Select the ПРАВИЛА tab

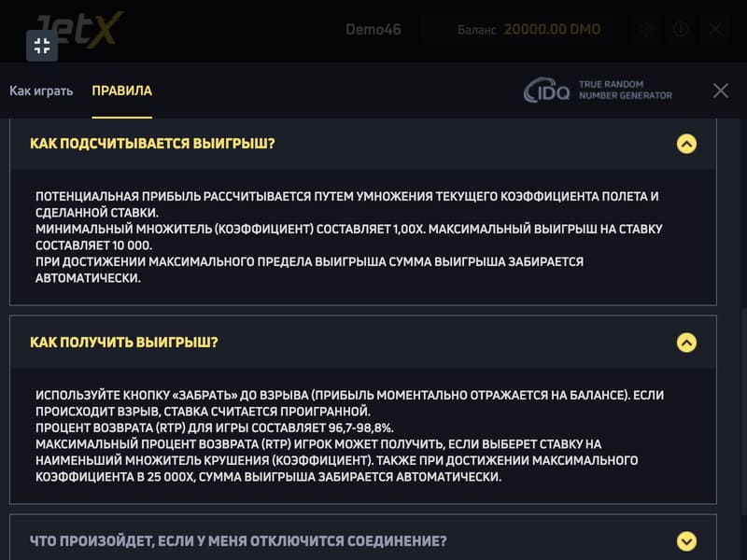click(122, 91)
